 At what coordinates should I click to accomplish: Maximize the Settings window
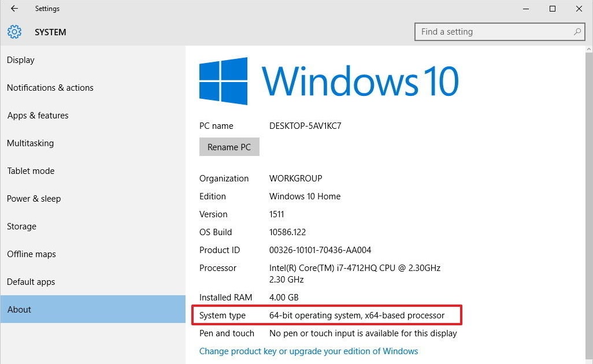click(x=553, y=9)
